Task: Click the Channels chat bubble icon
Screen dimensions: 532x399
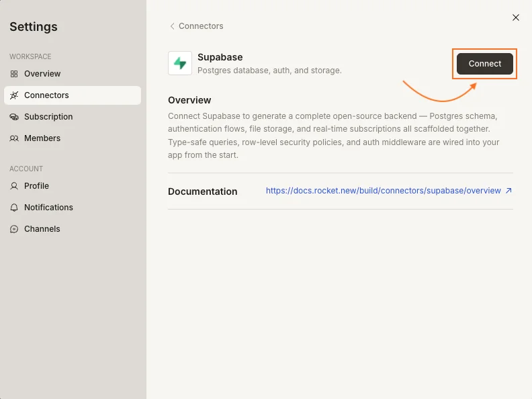Action: tap(14, 229)
